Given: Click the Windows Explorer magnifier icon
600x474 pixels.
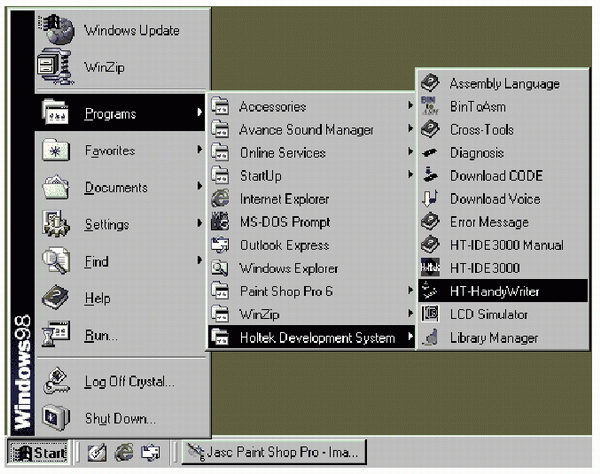Looking at the screenshot, I should coord(220,268).
